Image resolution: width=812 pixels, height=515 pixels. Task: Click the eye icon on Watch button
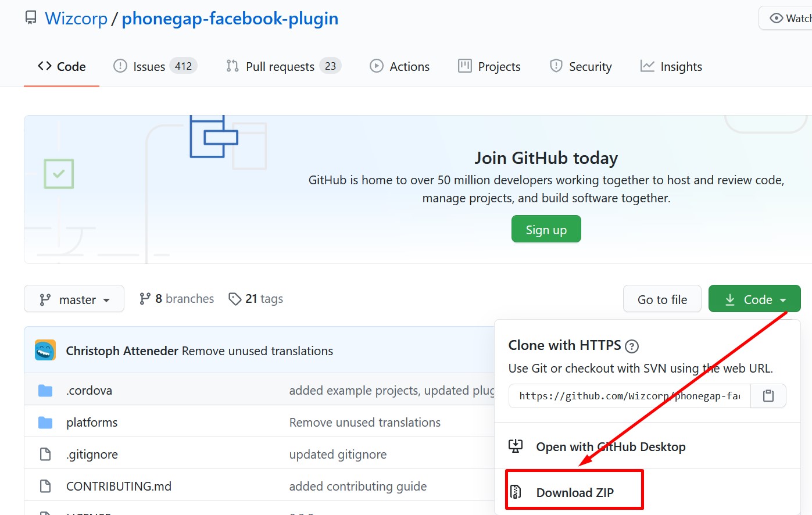[x=776, y=18]
